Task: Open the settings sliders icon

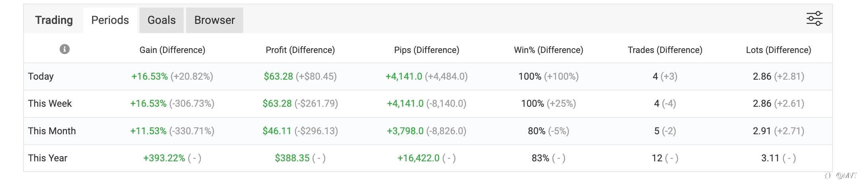Action: pyautogui.click(x=814, y=19)
